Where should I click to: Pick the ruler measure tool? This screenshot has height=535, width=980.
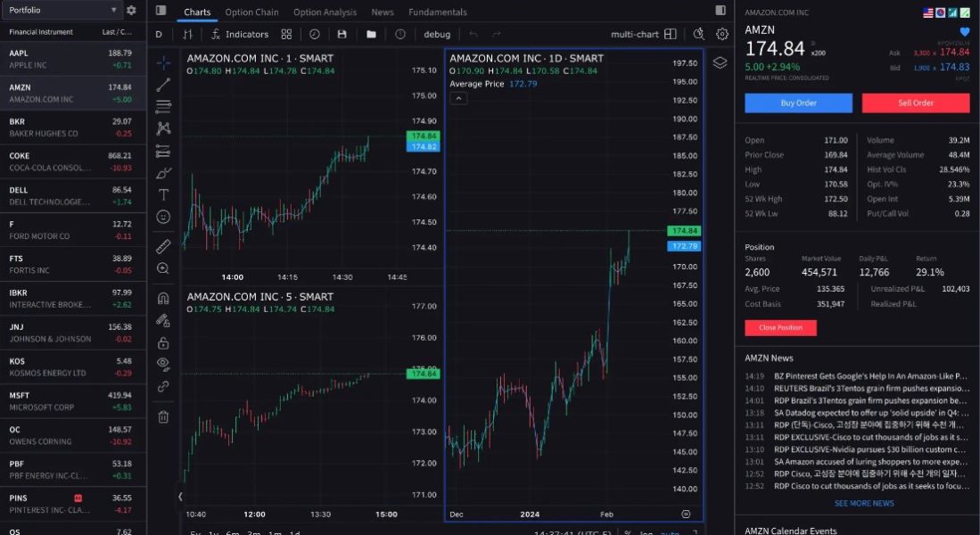[163, 245]
